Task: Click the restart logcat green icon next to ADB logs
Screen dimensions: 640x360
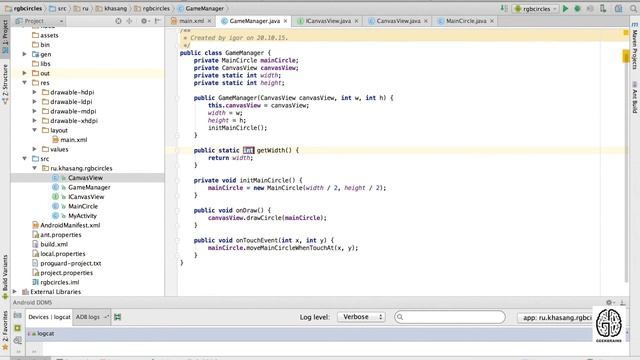Action: click(x=118, y=317)
